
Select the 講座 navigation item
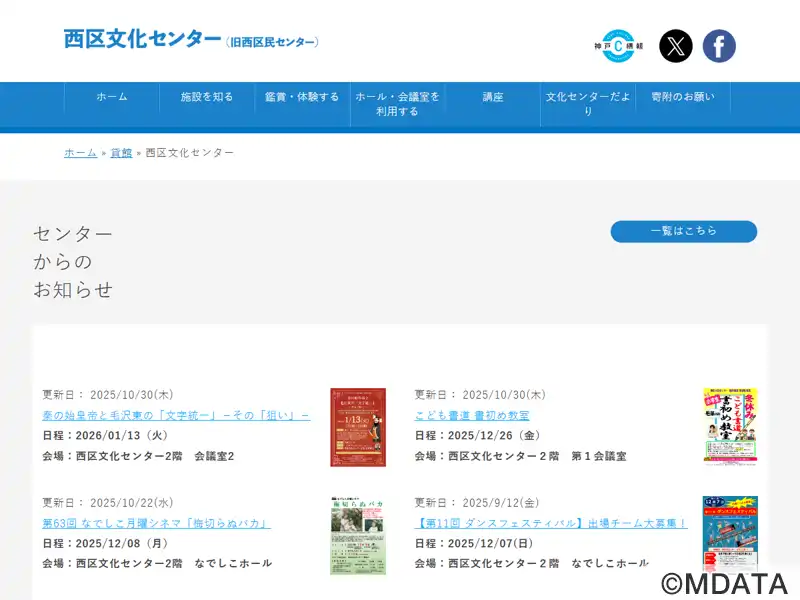coord(493,97)
